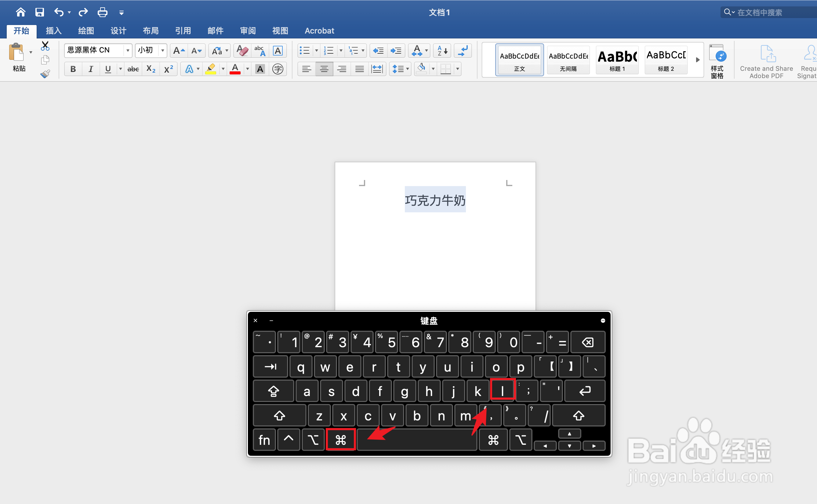Redo the last action
This screenshot has width=817, height=504.
(x=83, y=12)
